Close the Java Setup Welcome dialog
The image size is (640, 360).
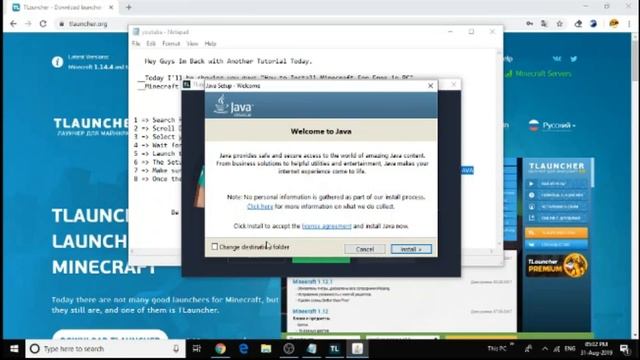tap(430, 86)
